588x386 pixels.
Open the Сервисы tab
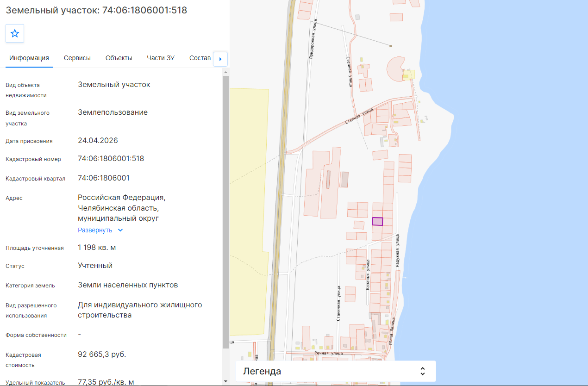[x=77, y=58]
